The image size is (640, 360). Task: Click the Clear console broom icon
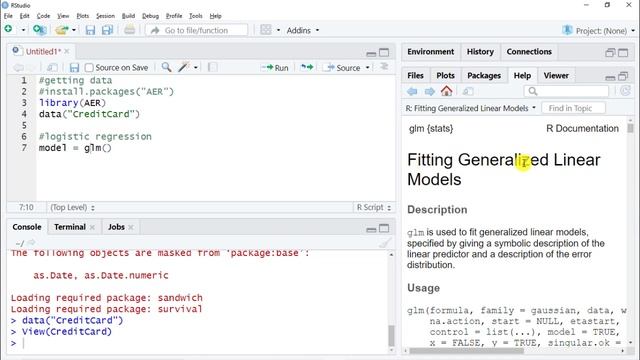click(384, 243)
